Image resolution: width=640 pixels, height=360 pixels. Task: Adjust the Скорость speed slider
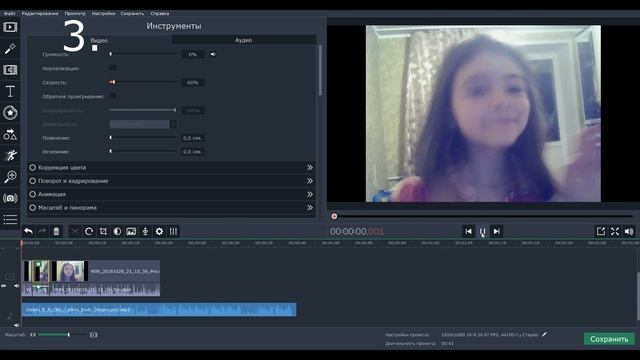point(143,82)
